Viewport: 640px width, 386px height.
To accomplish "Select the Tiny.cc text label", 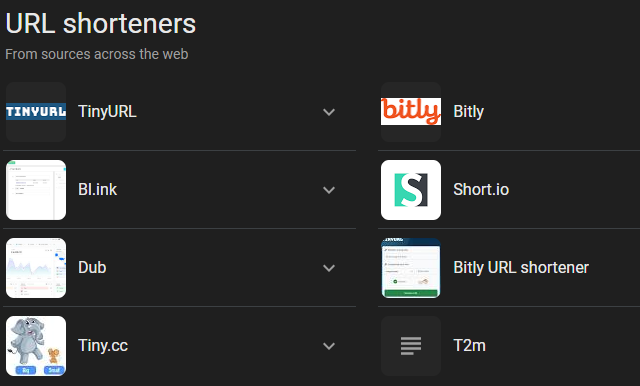I will [x=103, y=345].
